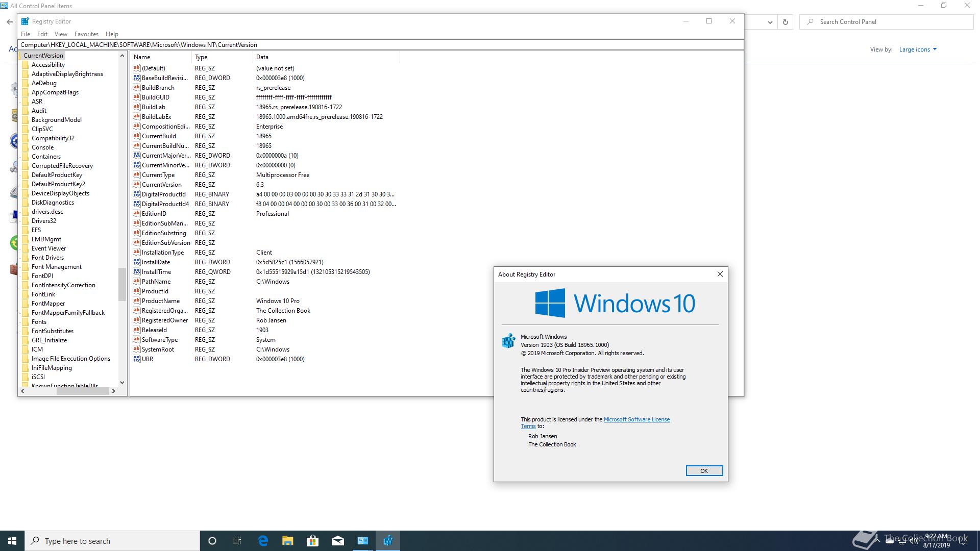Click the taskbar search box
The height and width of the screenshot is (551, 980).
click(x=112, y=541)
